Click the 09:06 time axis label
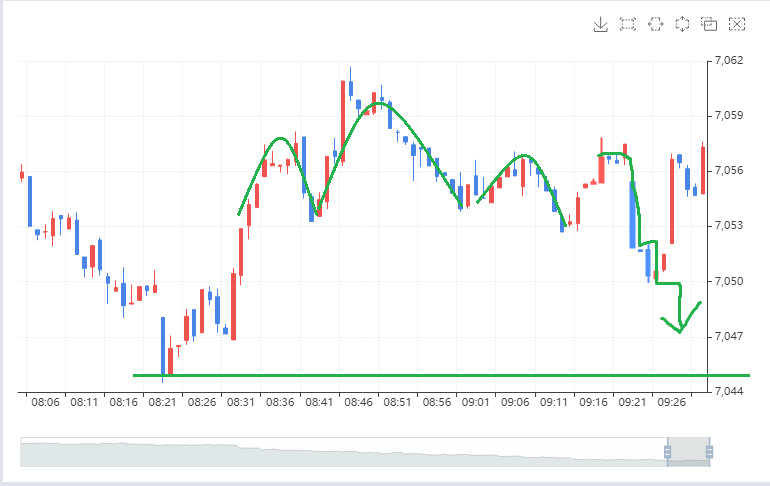Screen dimensions: 770x486 tap(515, 403)
